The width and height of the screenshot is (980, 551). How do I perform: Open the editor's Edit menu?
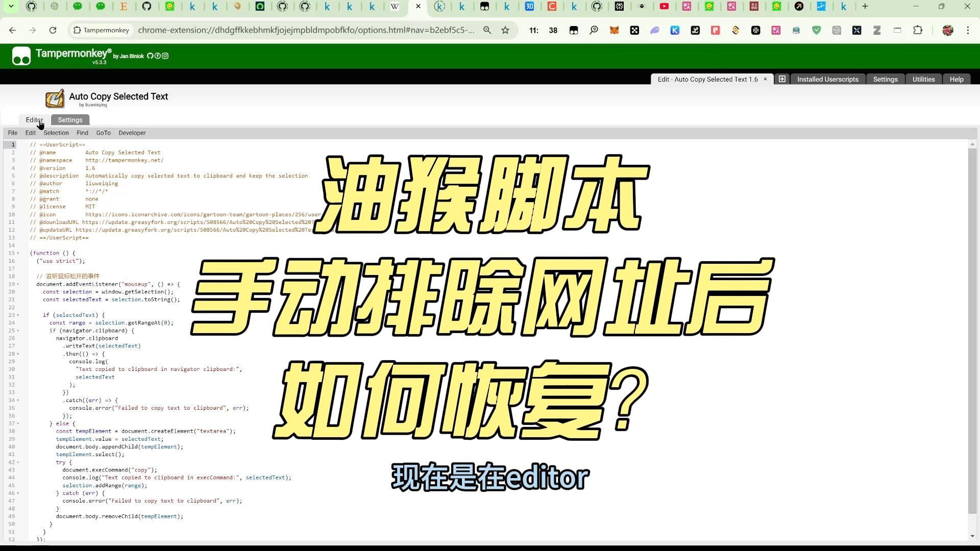[31, 133]
